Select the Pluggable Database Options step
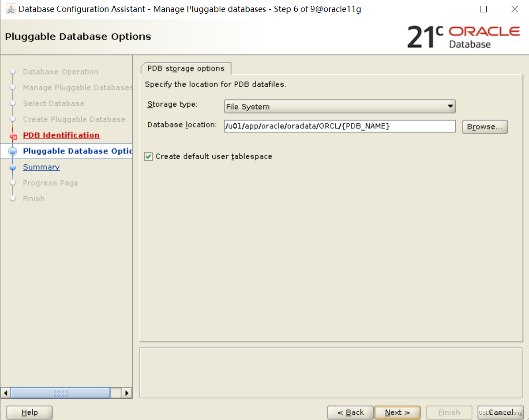 coord(77,151)
